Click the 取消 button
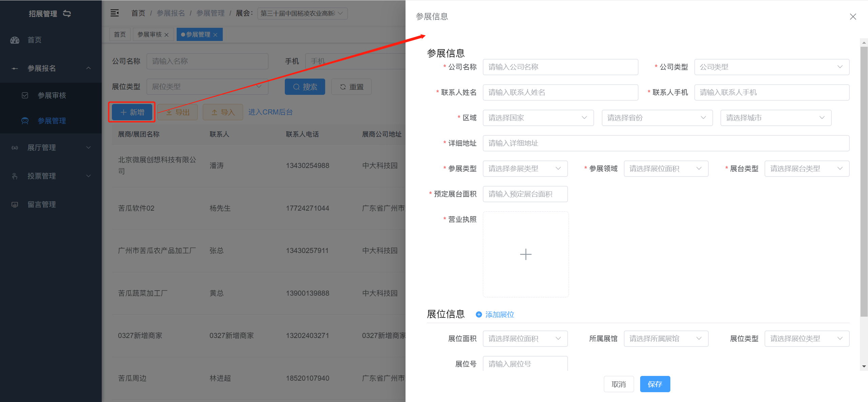Screen dimensions: 868x402 tap(618, 384)
